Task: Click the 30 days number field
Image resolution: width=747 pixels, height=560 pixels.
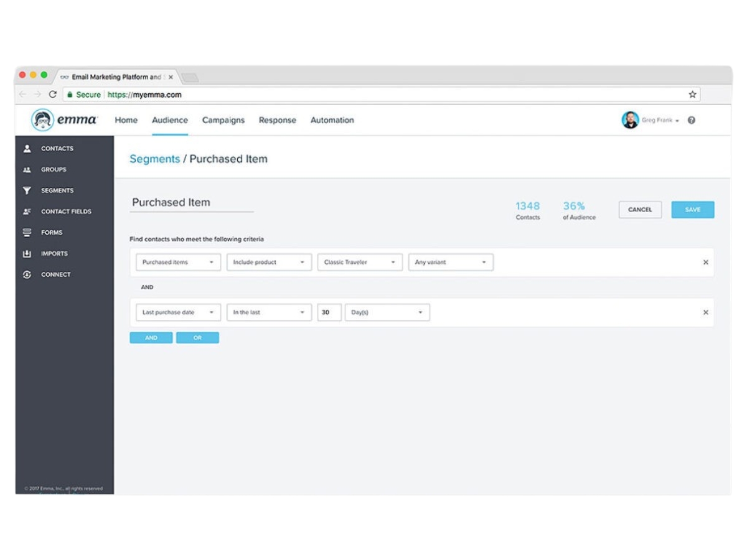Action: 329,312
